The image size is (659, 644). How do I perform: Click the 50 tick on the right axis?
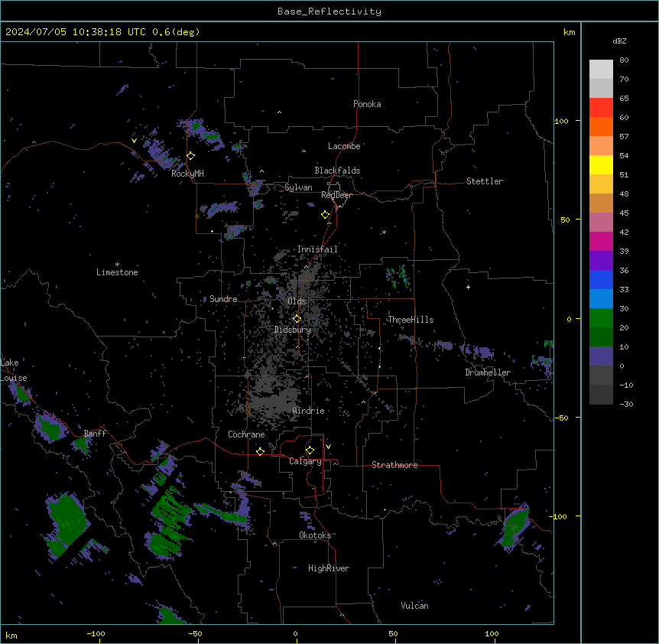coord(565,220)
